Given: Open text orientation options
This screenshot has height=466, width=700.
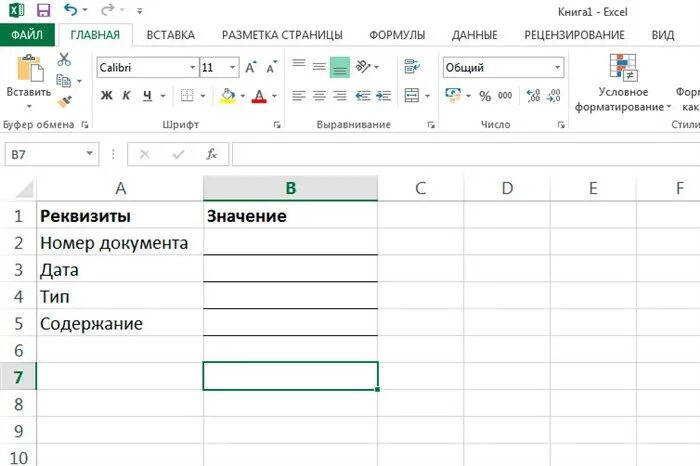Looking at the screenshot, I should 367,67.
